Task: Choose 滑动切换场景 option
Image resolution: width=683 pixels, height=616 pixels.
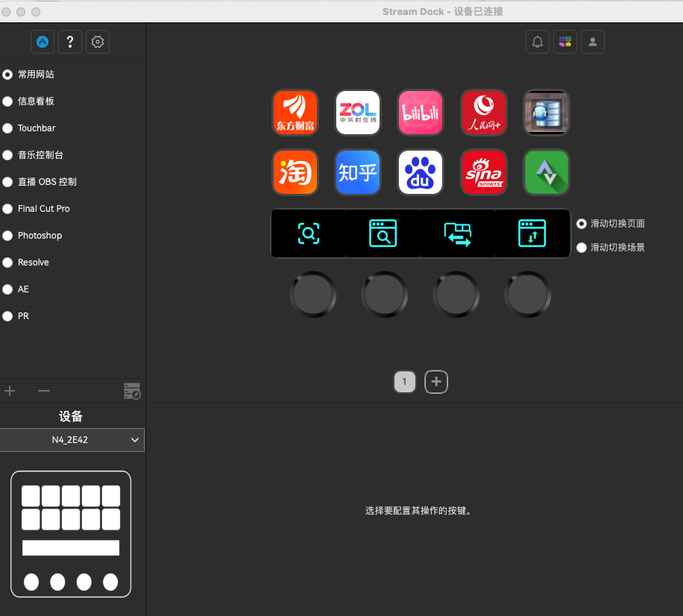Action: click(x=610, y=248)
